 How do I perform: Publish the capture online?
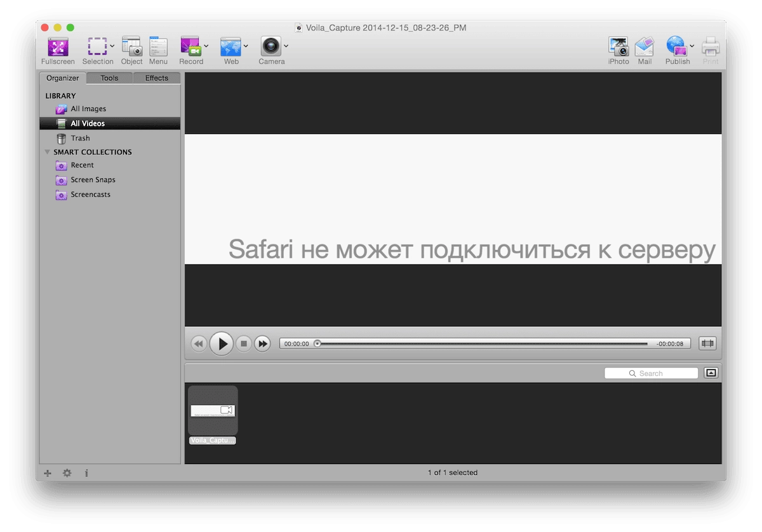click(x=677, y=51)
